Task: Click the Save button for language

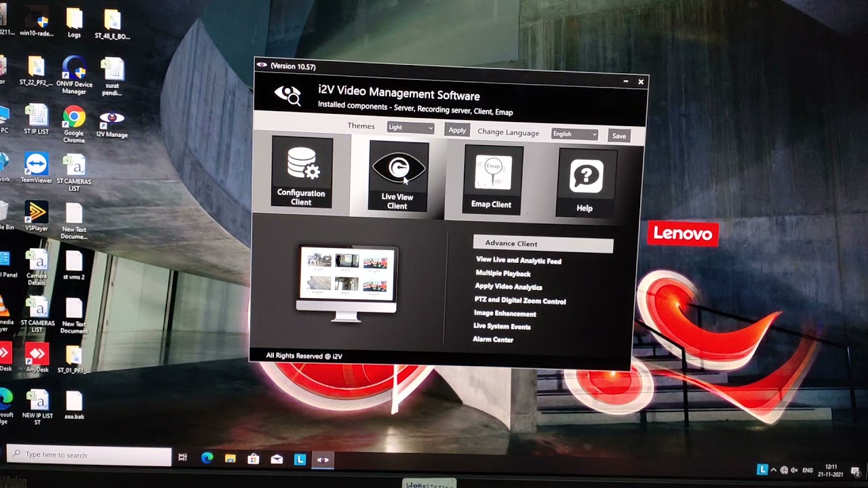Action: pos(619,136)
